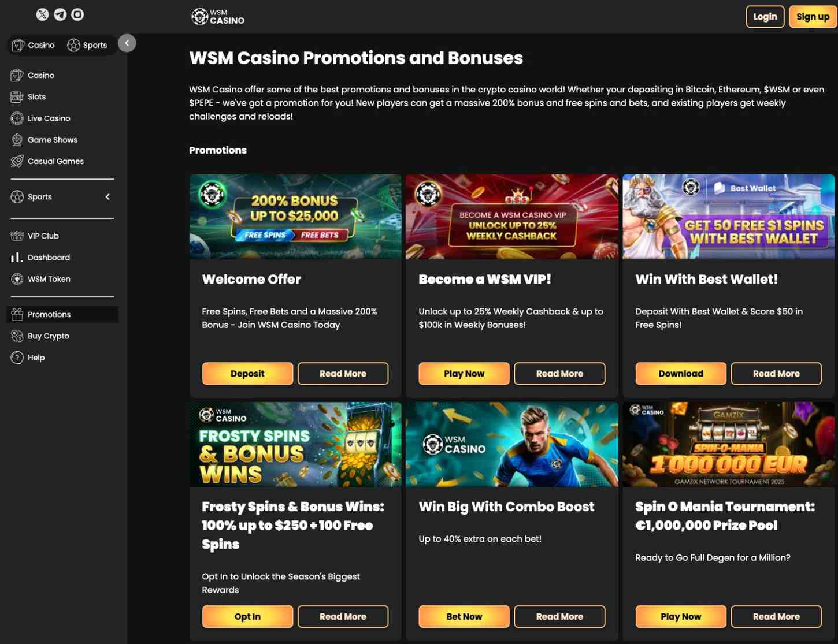Expand the Sports submenu chevron
Image resolution: width=838 pixels, height=644 pixels.
(107, 197)
